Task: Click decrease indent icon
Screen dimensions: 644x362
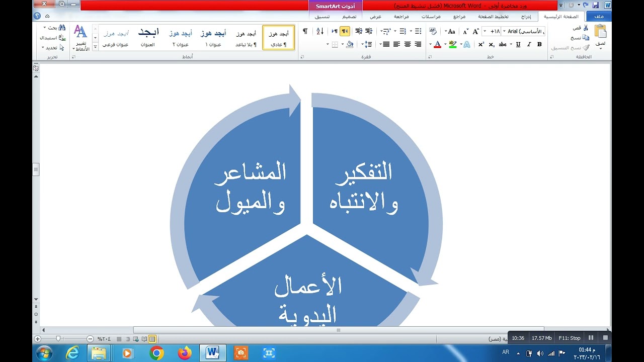Action: [369, 31]
